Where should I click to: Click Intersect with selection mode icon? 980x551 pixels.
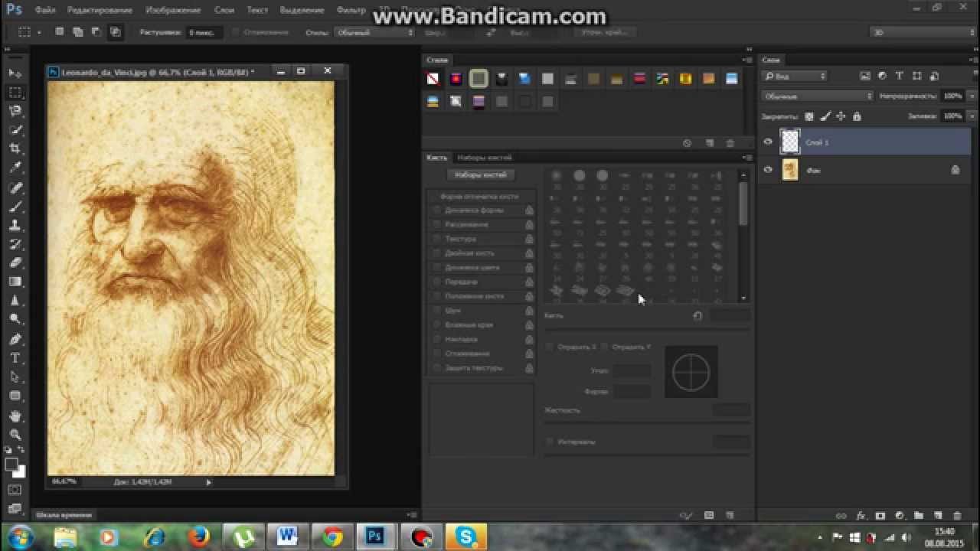click(x=115, y=32)
